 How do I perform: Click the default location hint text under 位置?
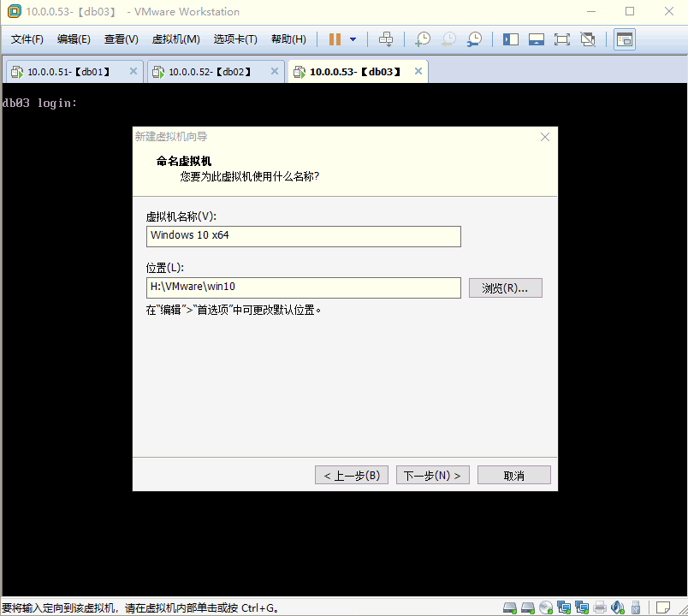point(234,311)
